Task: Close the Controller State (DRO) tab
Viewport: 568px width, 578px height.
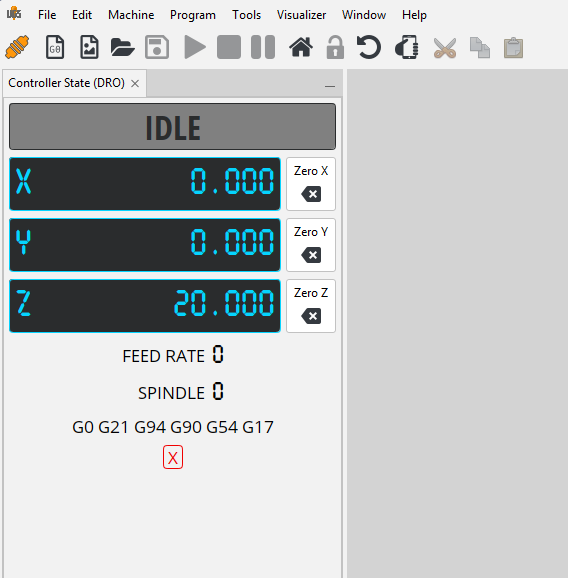Action: pos(135,83)
